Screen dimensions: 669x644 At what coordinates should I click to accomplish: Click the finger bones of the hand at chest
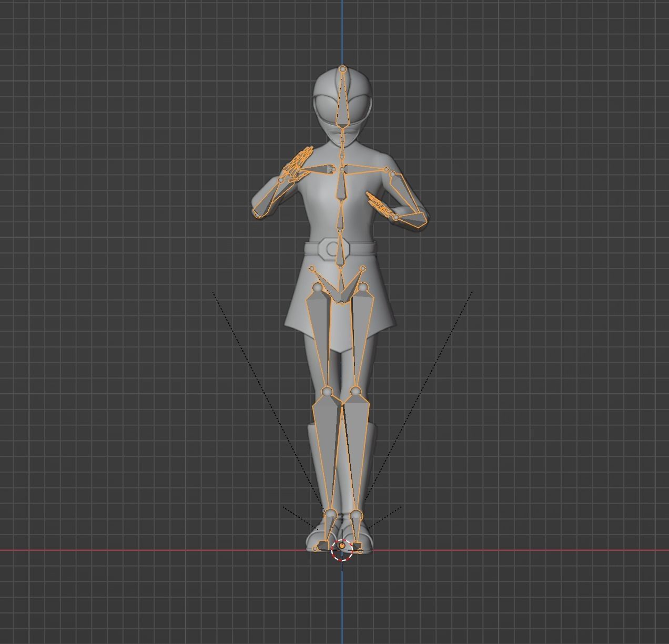[379, 205]
